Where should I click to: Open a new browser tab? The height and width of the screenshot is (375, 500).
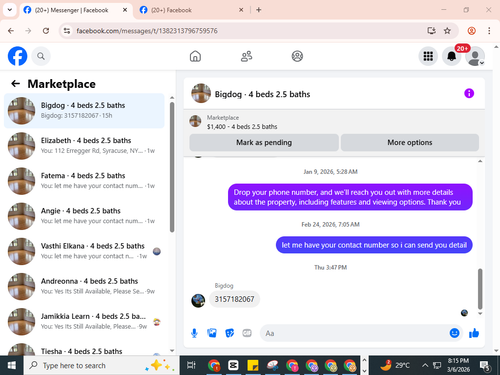259,10
